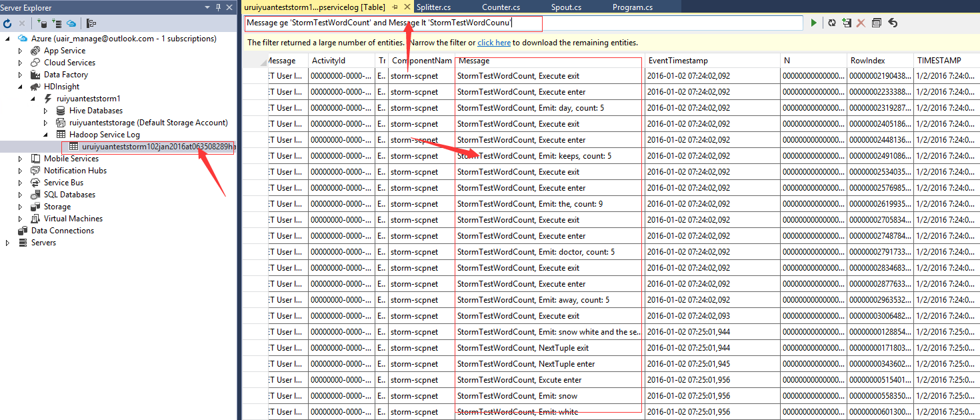Expand the Hive Databases node

click(45, 111)
